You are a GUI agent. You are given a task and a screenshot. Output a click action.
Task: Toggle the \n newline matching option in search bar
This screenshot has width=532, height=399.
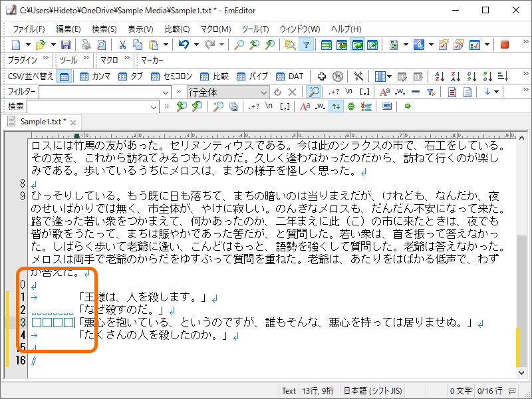[268, 107]
